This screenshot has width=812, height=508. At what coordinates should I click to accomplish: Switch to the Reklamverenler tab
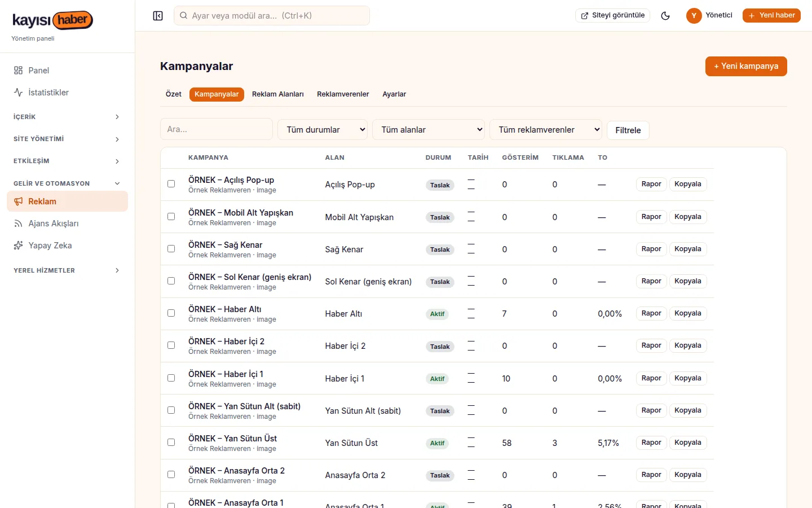343,94
